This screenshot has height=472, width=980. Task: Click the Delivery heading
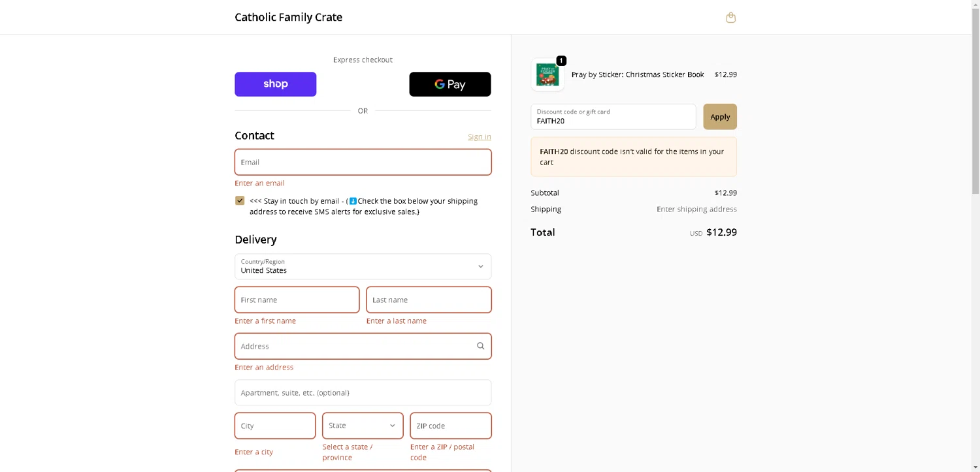pyautogui.click(x=255, y=240)
